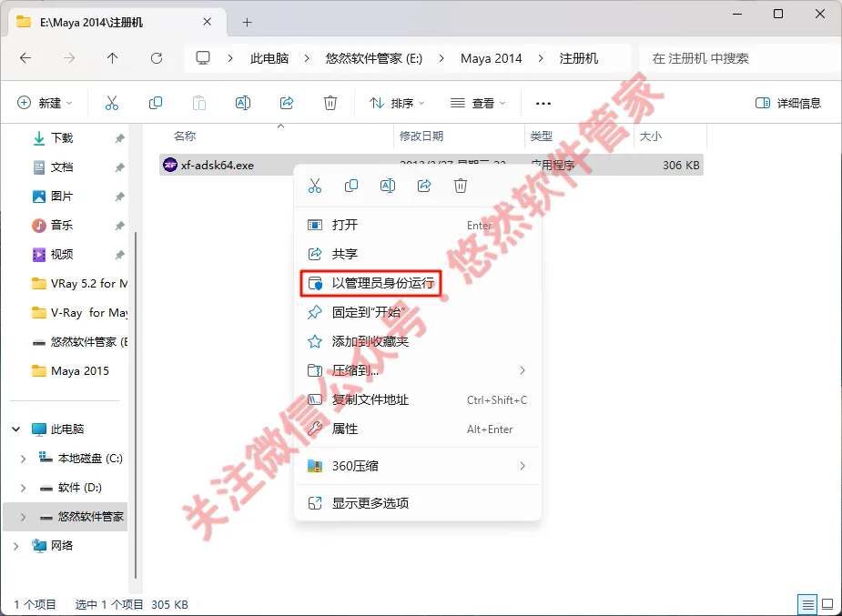
Task: Click the Share icon in the toolbar
Action: pos(287,103)
